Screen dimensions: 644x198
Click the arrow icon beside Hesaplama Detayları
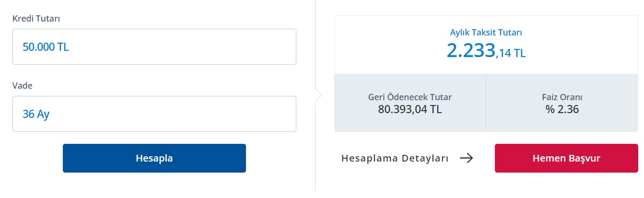pyautogui.click(x=466, y=158)
